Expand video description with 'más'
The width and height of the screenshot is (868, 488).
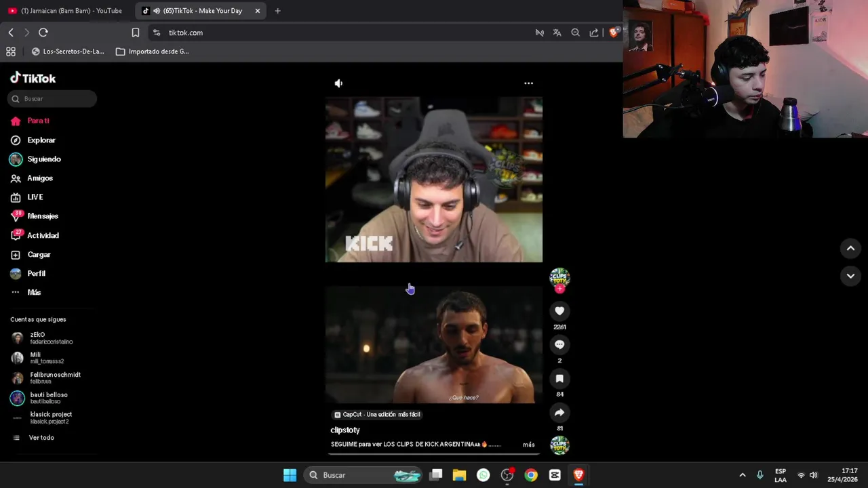(528, 445)
